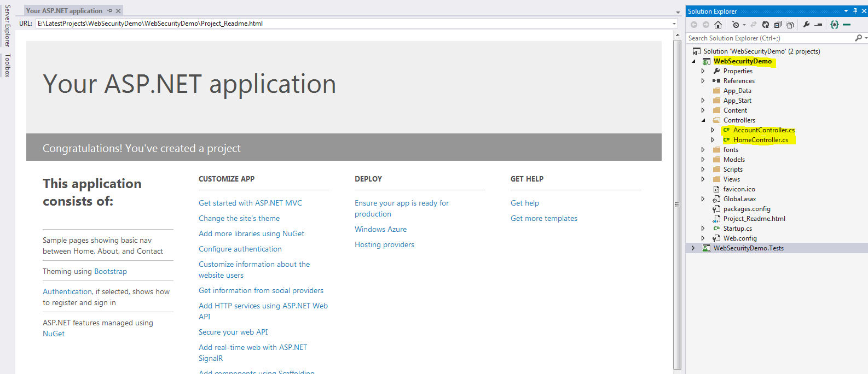Toggle the pin on the document tab
The height and width of the screenshot is (374, 868).
109,11
